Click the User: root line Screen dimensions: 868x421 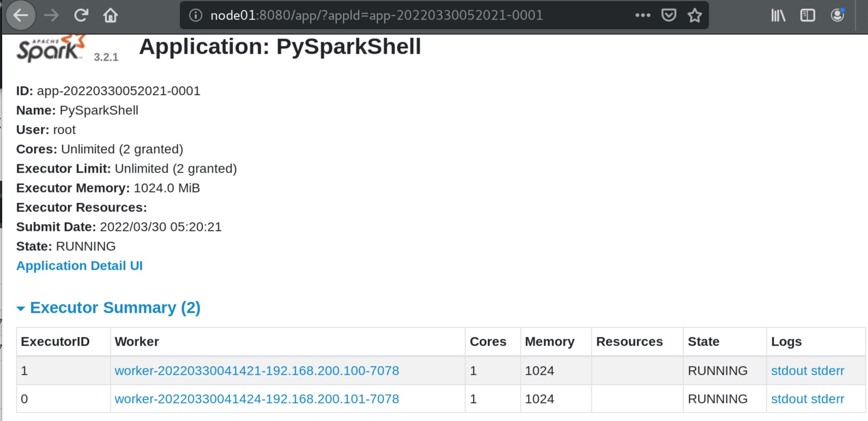(x=46, y=130)
